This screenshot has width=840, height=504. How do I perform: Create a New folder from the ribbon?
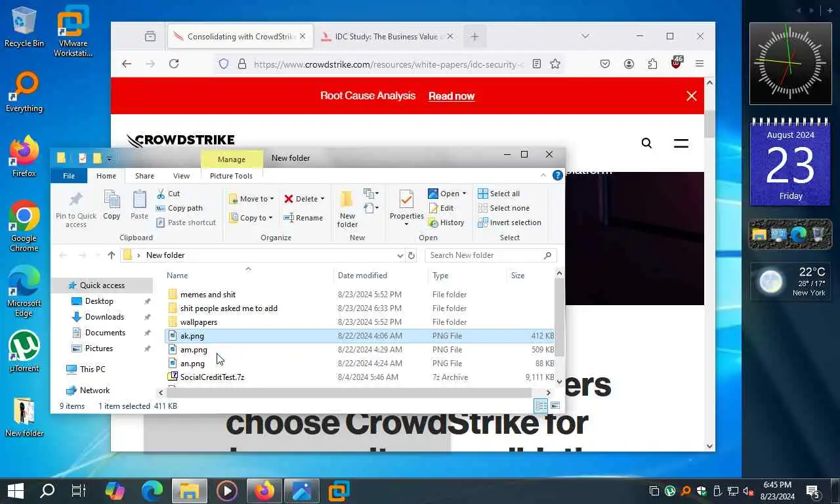(x=347, y=209)
